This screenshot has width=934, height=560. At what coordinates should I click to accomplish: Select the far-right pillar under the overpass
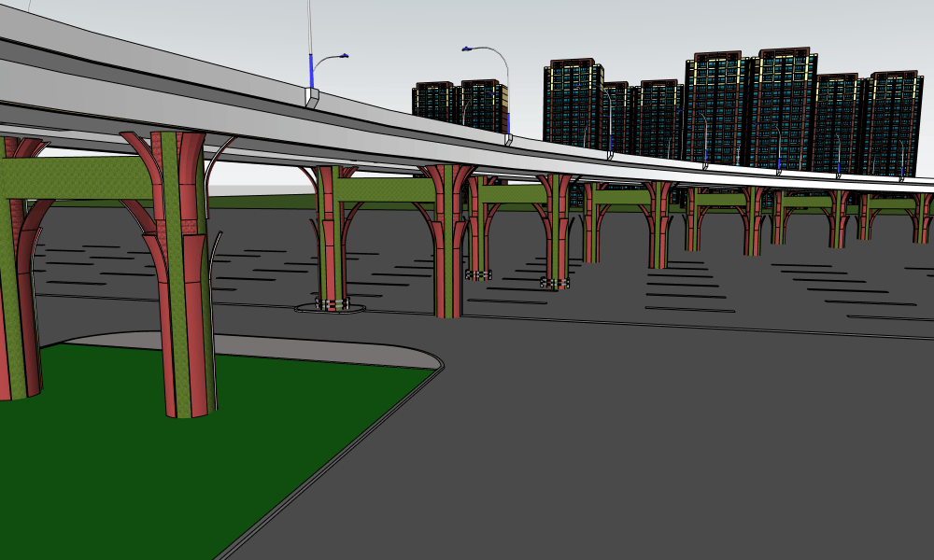click(x=923, y=221)
